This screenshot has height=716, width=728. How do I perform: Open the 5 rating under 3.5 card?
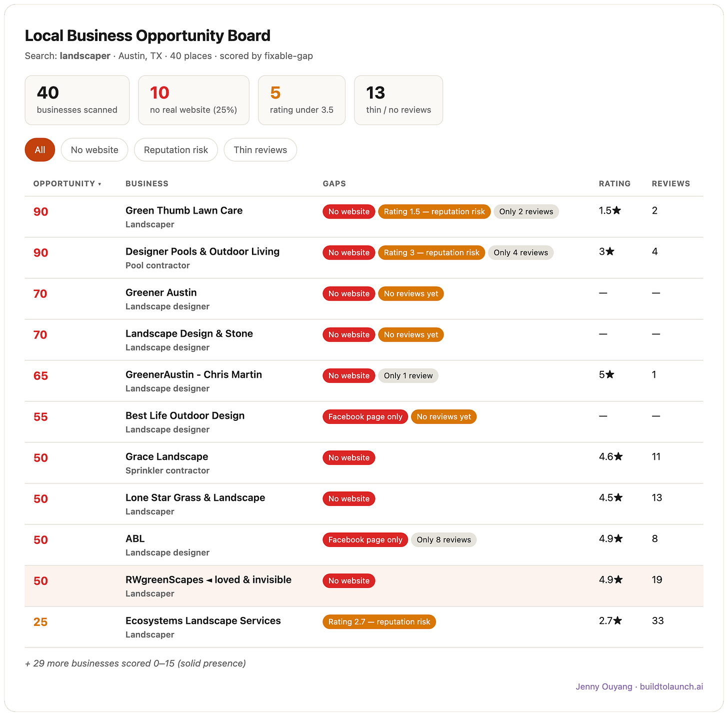tap(301, 100)
